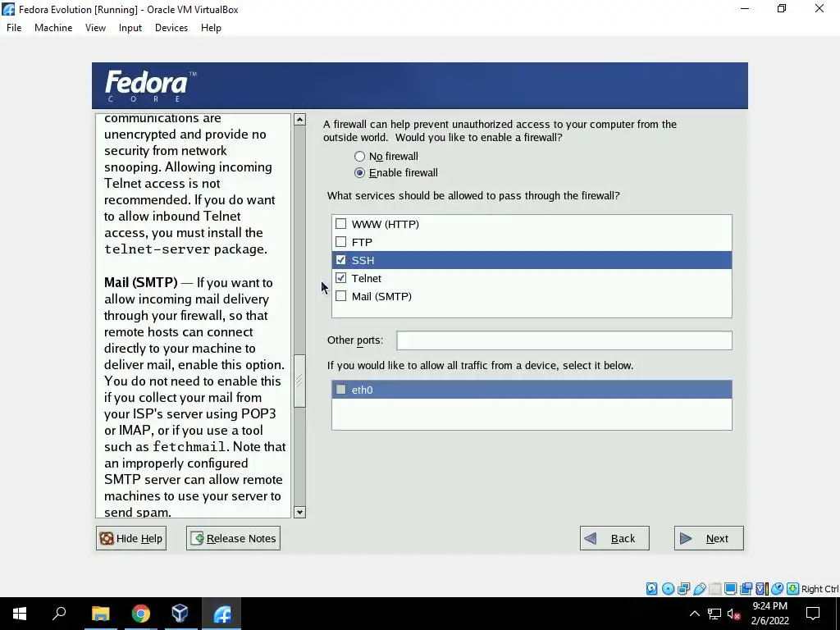Click the hard disk activity status icon
This screenshot has height=630, width=840.
(651, 589)
